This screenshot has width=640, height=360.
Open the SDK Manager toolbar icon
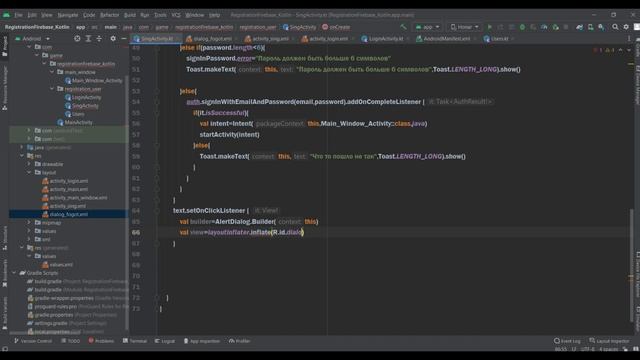click(601, 27)
